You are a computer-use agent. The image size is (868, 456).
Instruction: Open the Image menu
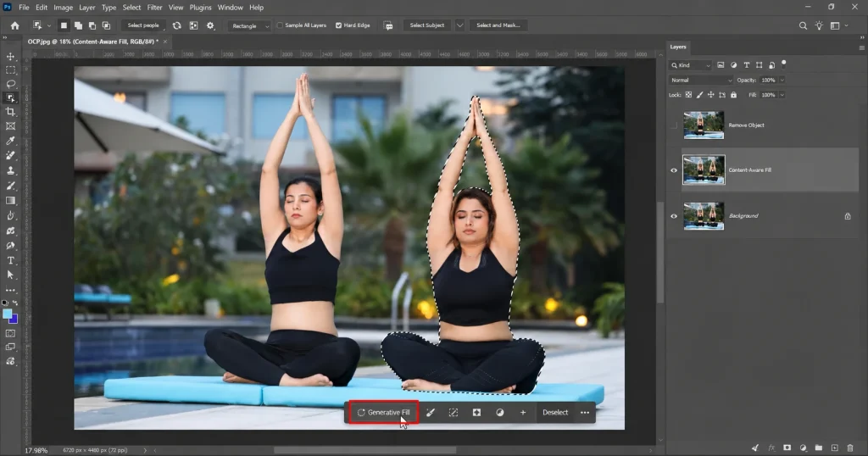(63, 7)
